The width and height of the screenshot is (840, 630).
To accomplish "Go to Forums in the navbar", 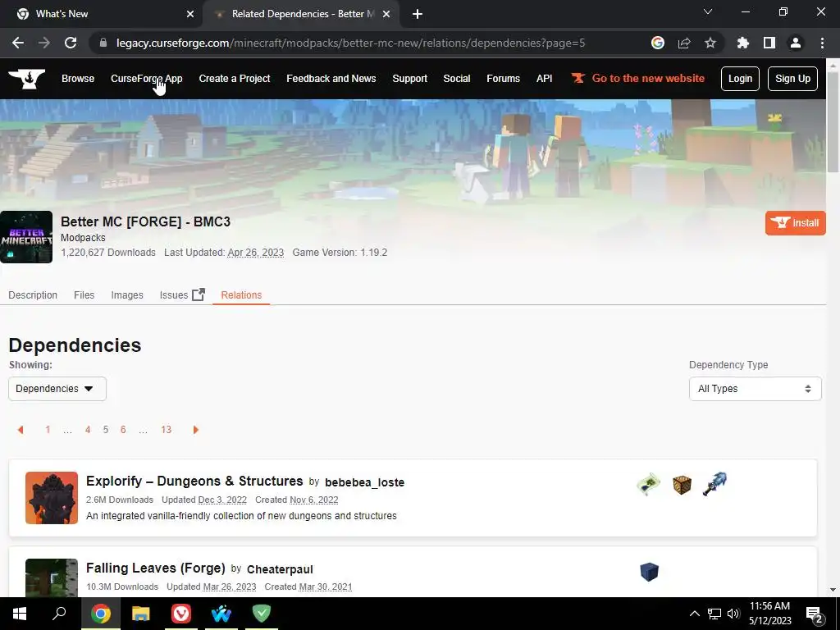I will pyautogui.click(x=503, y=79).
